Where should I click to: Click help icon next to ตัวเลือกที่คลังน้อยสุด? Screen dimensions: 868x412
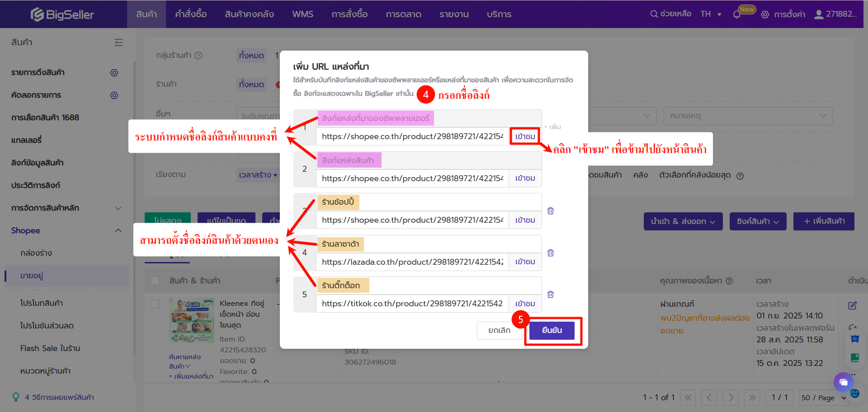tap(740, 176)
